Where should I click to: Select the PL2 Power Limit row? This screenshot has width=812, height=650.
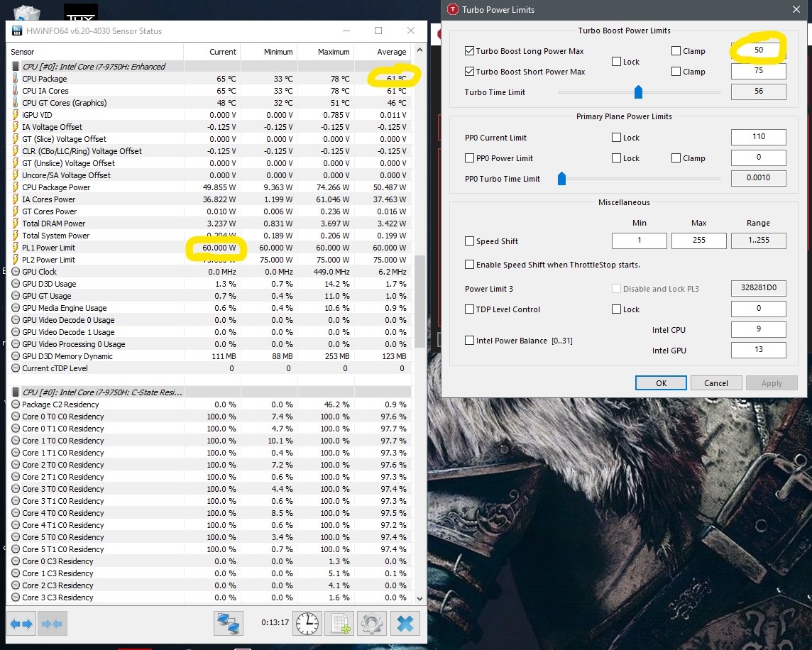209,260
